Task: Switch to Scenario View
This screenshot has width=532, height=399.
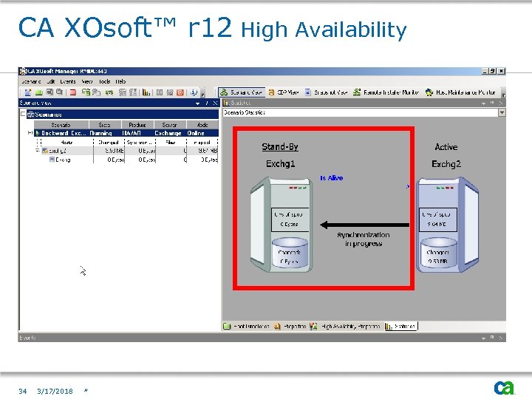Action: pyautogui.click(x=241, y=92)
